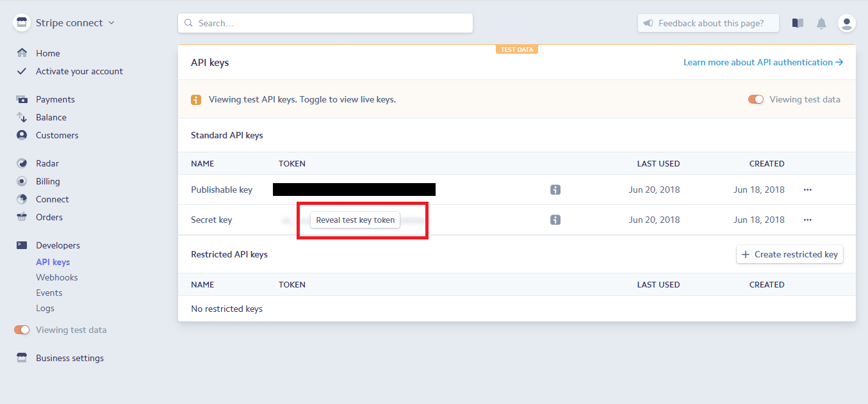Open the overflow menu for the Publishable key
This screenshot has height=404, width=868.
click(x=807, y=190)
